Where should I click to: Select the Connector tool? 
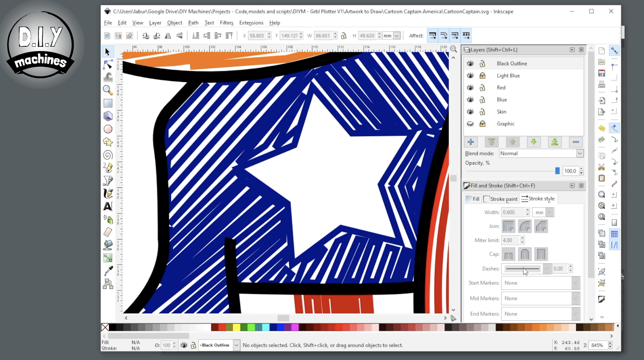(x=108, y=284)
